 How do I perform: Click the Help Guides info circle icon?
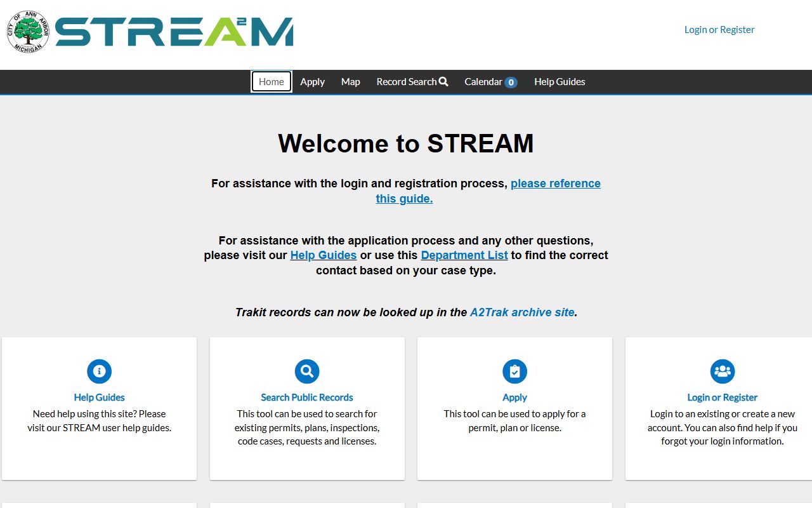99,371
